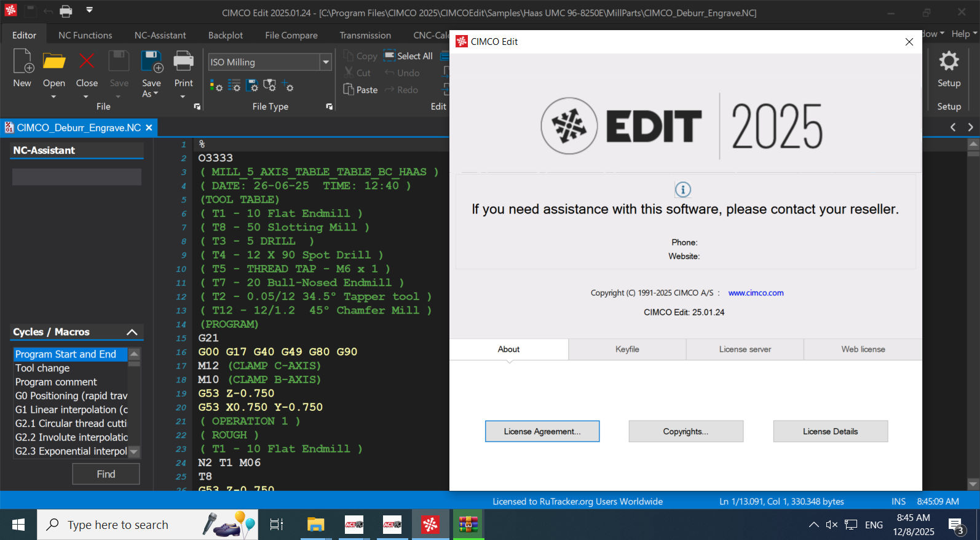The height and width of the screenshot is (540, 980).
Task: Click the red Close file icon
Action: (x=87, y=62)
